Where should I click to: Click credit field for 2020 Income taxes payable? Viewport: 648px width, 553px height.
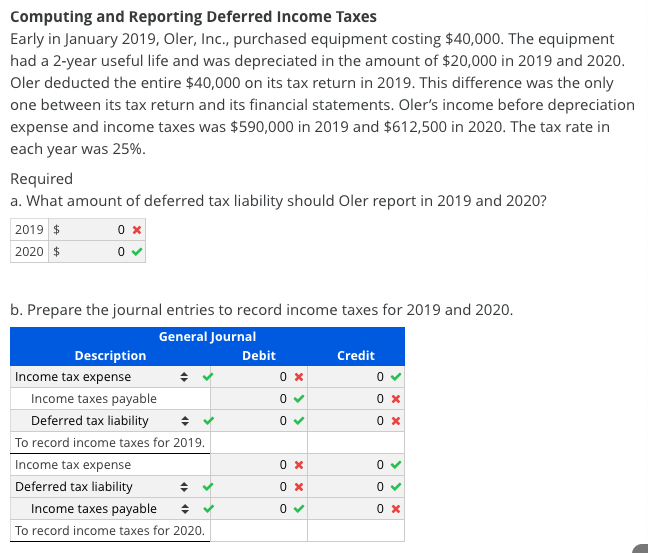pos(356,508)
